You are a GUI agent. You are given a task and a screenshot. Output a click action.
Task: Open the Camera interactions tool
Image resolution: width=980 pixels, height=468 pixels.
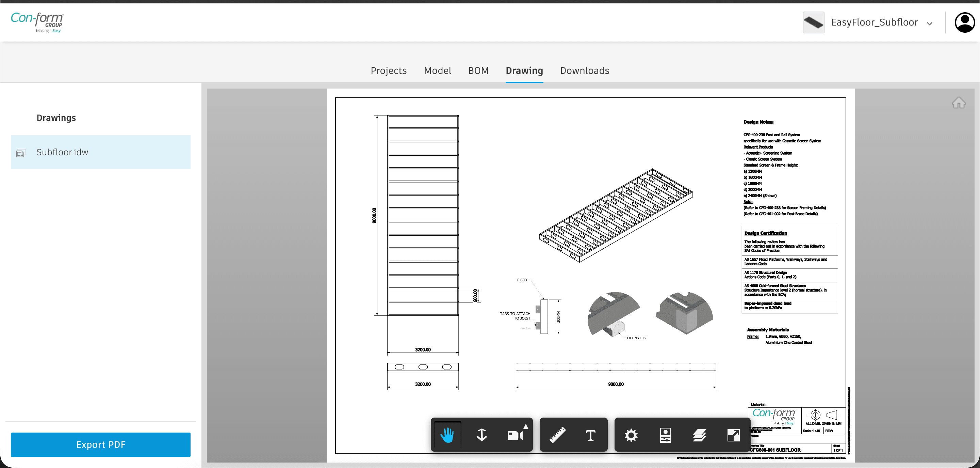tap(515, 435)
